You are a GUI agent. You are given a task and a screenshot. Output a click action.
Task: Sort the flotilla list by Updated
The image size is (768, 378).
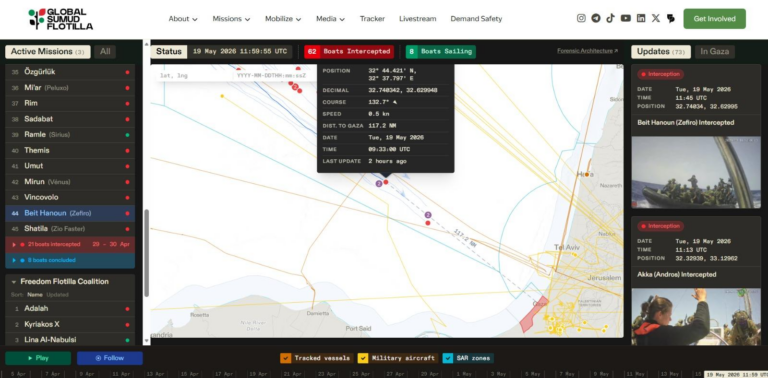click(57, 295)
